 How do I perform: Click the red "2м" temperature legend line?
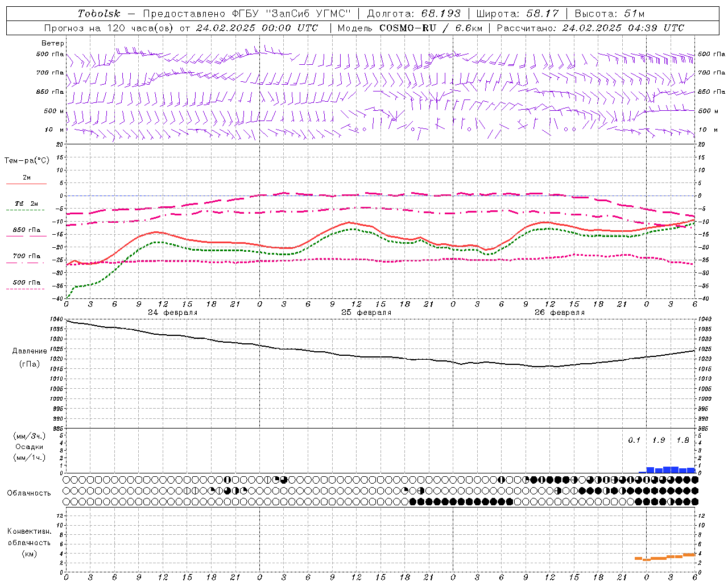(x=26, y=184)
